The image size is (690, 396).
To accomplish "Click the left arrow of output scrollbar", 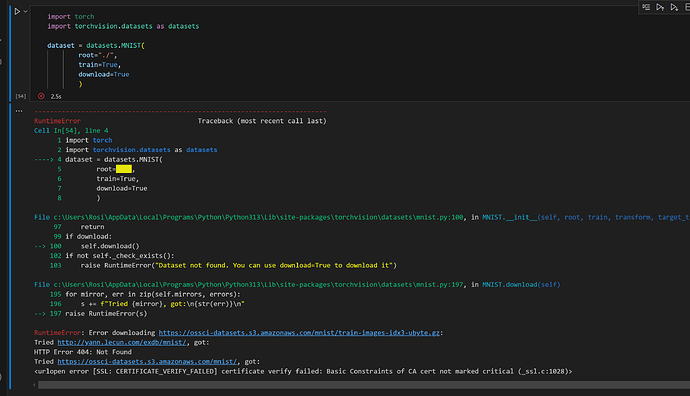I will (34, 385).
